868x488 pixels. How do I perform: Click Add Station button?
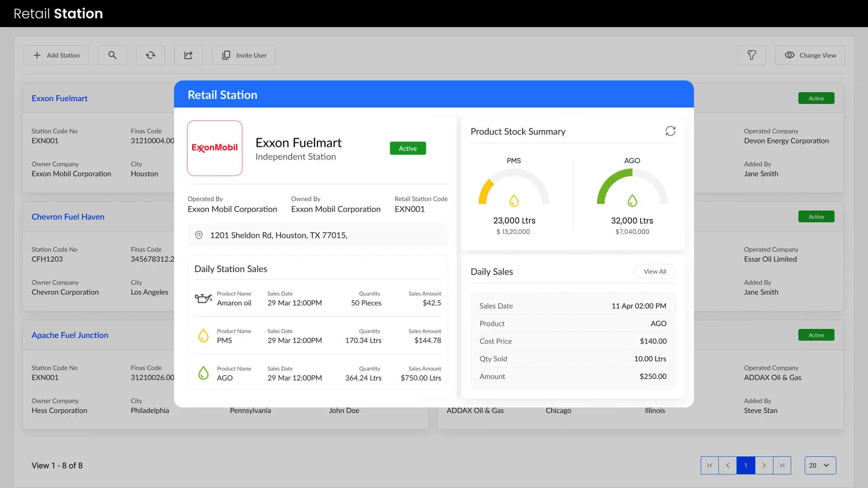pyautogui.click(x=56, y=55)
